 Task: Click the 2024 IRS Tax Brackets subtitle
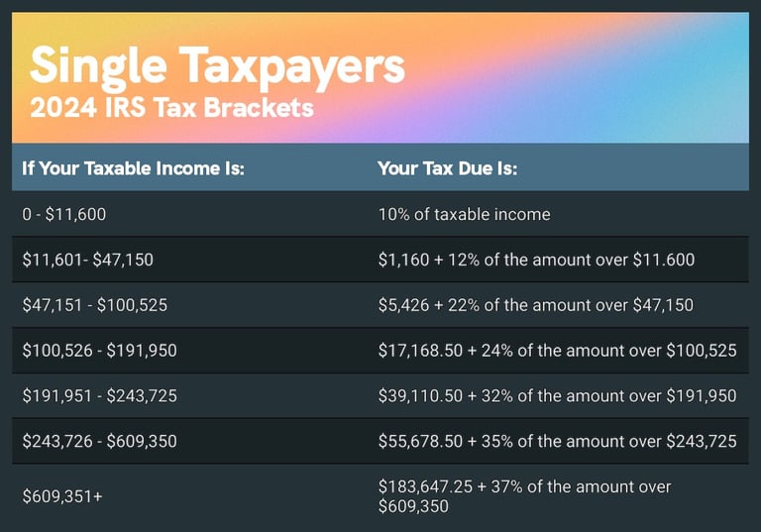coord(171,107)
